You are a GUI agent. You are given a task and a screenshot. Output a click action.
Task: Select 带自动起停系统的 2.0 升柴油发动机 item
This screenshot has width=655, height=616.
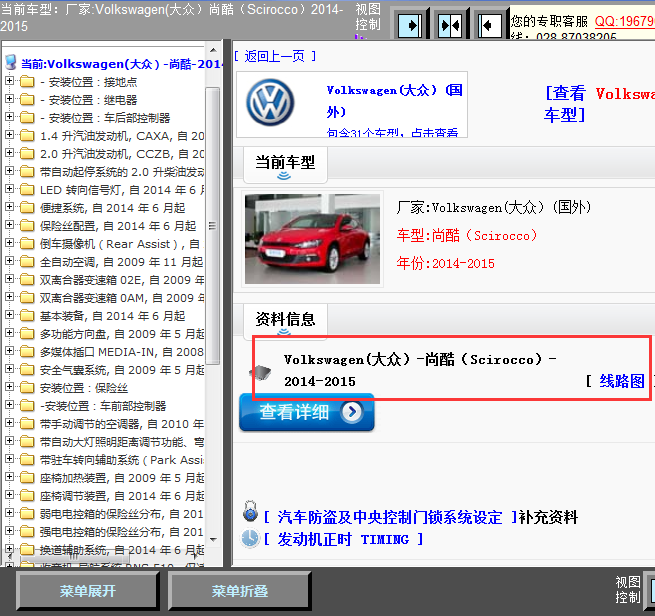coord(122,172)
